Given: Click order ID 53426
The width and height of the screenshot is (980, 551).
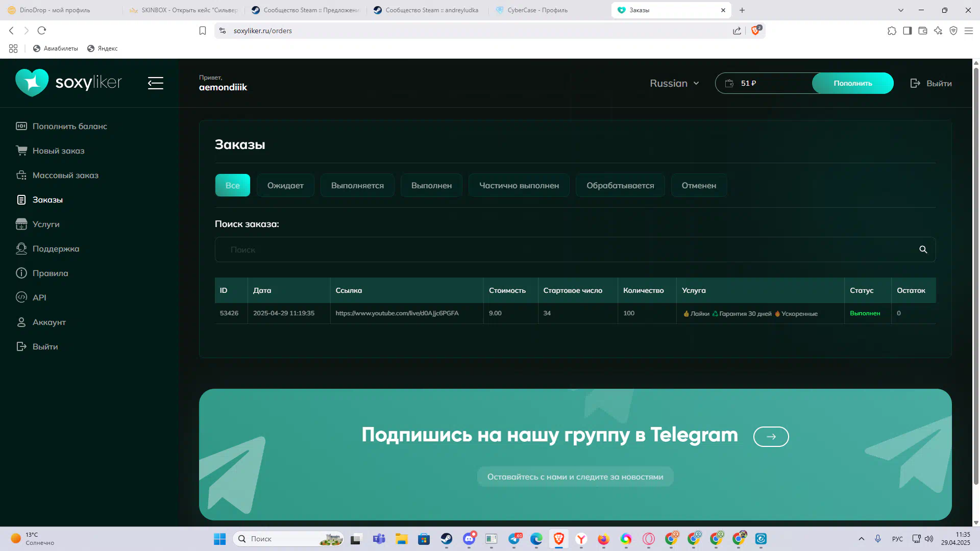Looking at the screenshot, I should 229,313.
